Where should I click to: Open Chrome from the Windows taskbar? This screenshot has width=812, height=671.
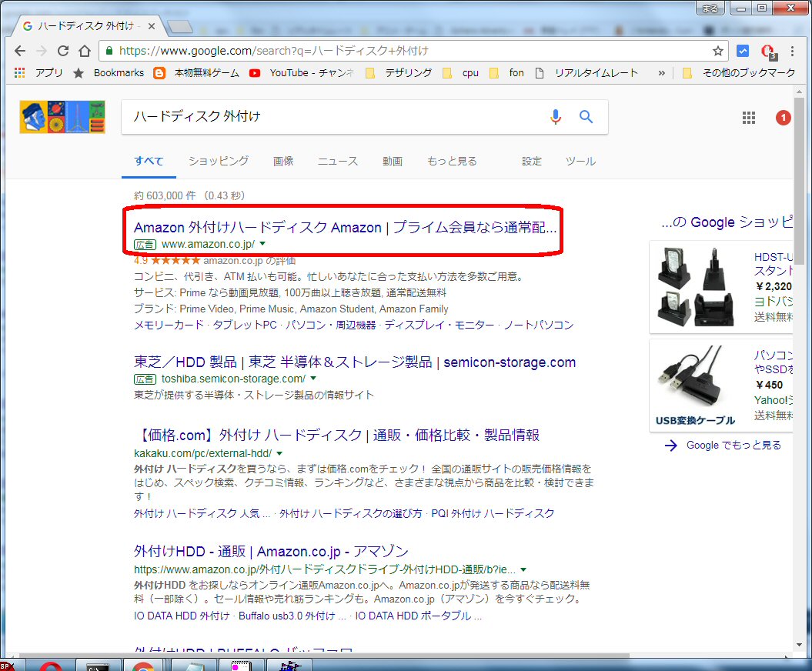[143, 666]
